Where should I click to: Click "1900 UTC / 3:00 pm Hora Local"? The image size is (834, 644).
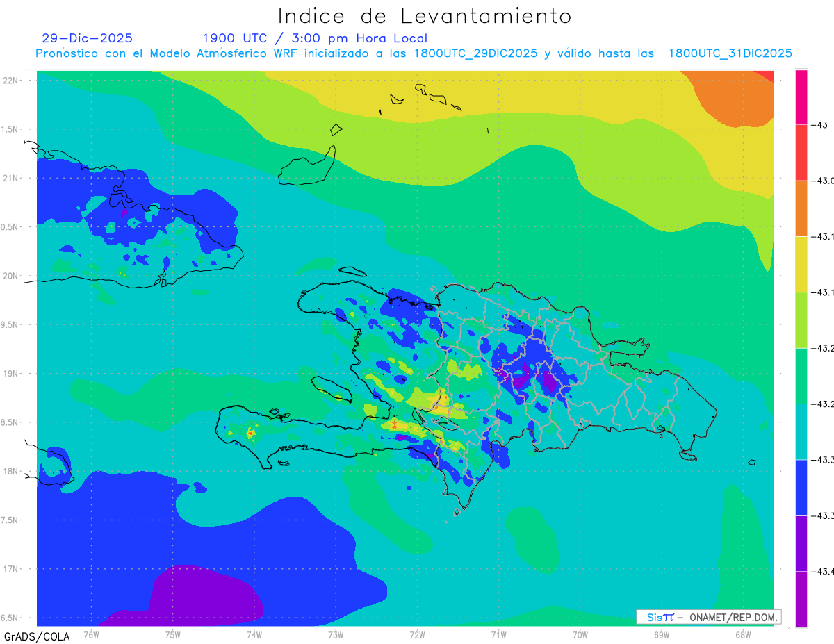coord(315,38)
